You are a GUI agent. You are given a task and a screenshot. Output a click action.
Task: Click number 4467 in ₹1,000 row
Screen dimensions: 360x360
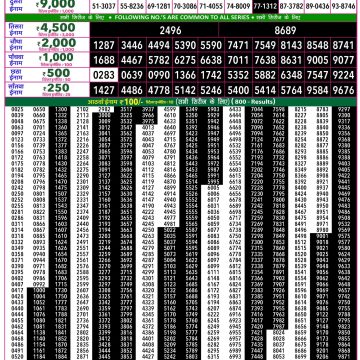(132, 60)
